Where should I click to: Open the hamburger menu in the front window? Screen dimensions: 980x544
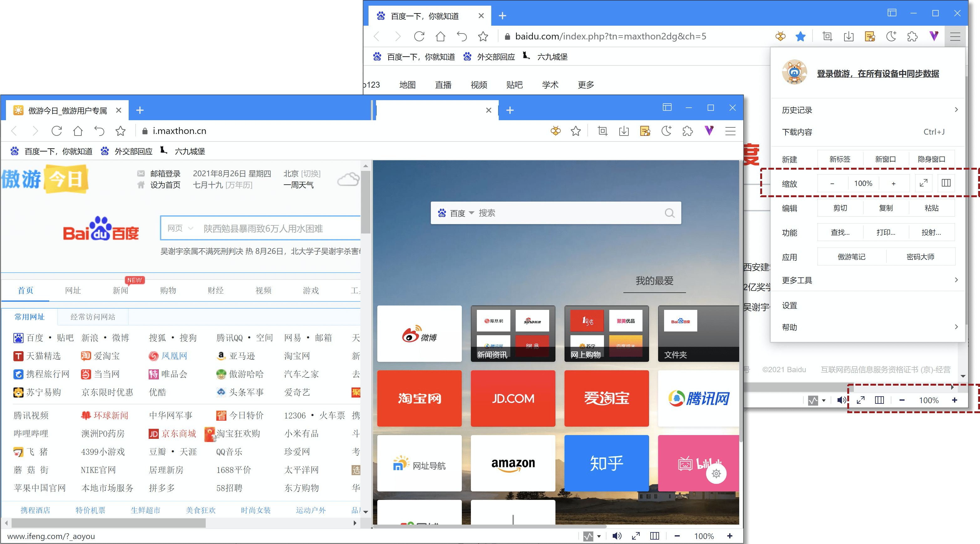click(730, 131)
